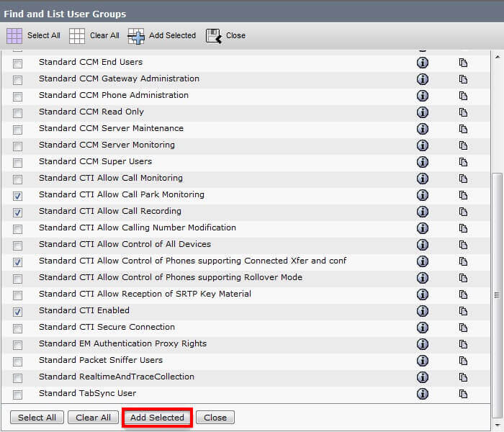Check the Standard CCM End Users checkbox
The image size is (504, 432).
(x=18, y=63)
